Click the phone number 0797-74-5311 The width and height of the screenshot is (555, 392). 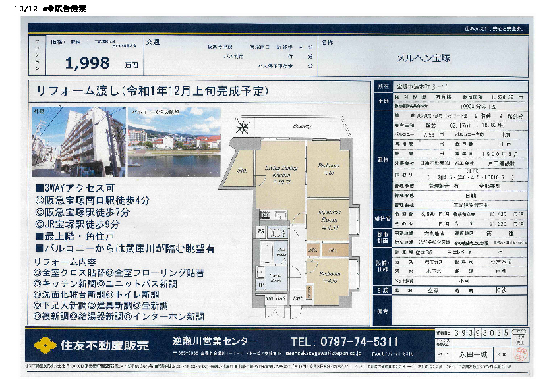[345, 342]
